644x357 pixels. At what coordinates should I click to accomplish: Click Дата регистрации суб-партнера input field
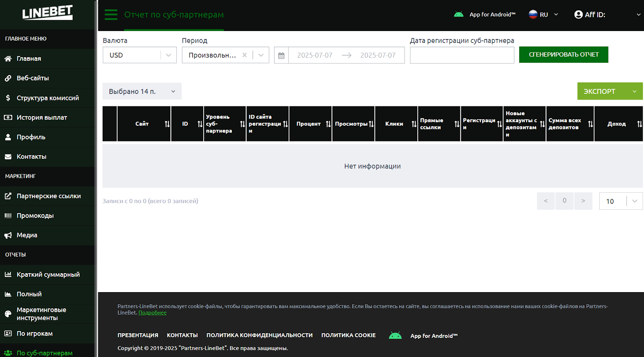[462, 55]
